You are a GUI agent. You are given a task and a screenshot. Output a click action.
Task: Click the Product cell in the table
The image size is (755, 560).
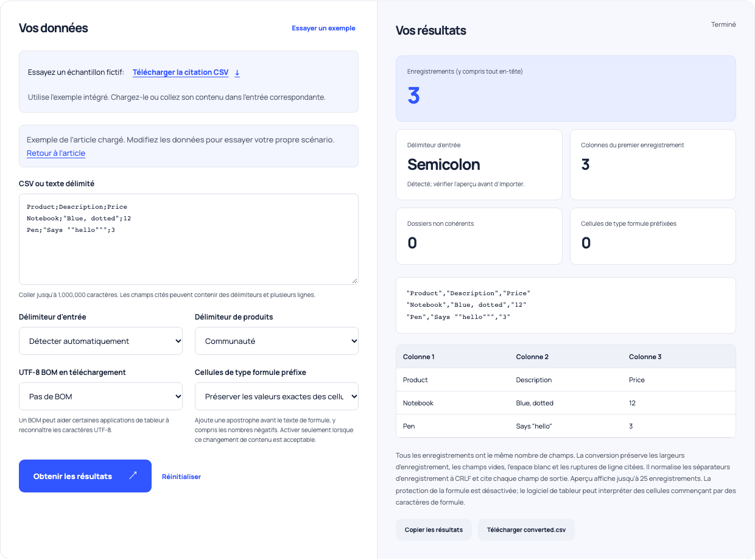coord(452,380)
